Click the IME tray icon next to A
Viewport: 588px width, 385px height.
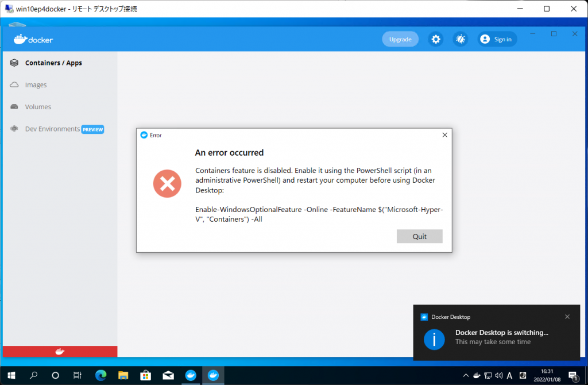[523, 375]
